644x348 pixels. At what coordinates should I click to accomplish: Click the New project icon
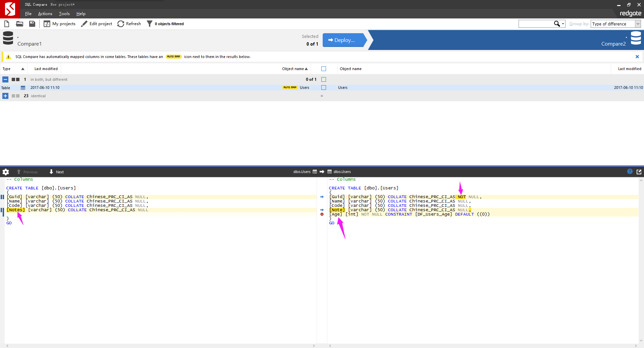(7, 24)
